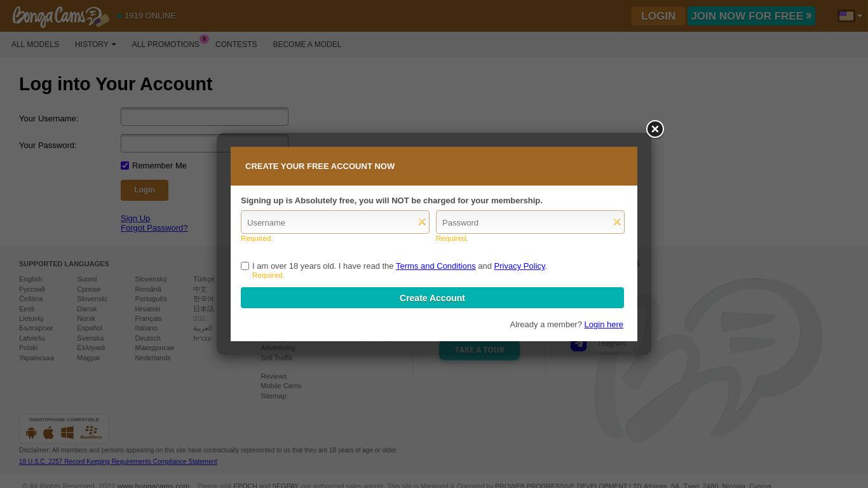Click the Telegram icon
The height and width of the screenshot is (488, 868).
coord(578,344)
